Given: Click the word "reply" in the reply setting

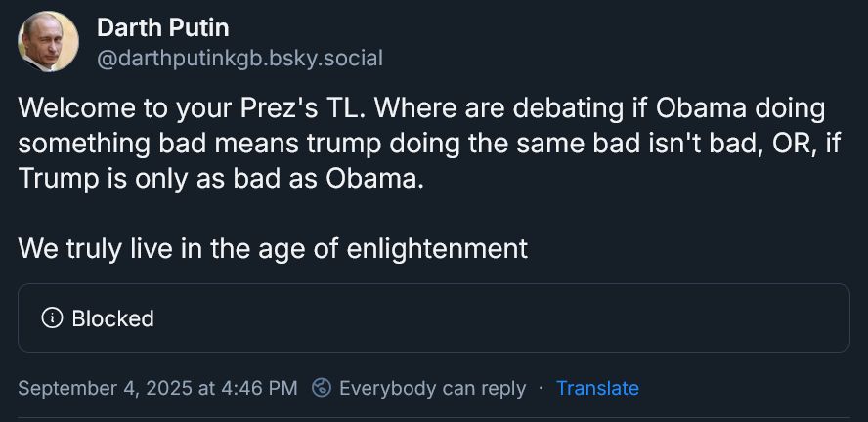Looking at the screenshot, I should [x=503, y=388].
